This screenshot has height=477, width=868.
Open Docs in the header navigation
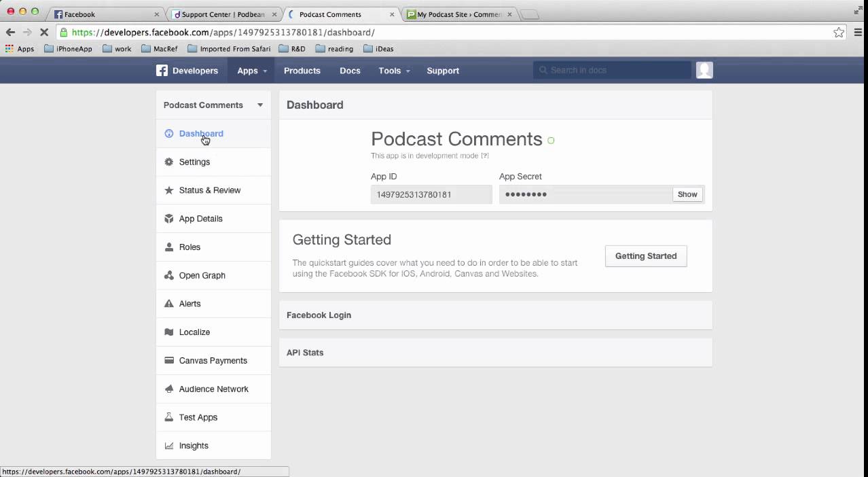pyautogui.click(x=350, y=71)
